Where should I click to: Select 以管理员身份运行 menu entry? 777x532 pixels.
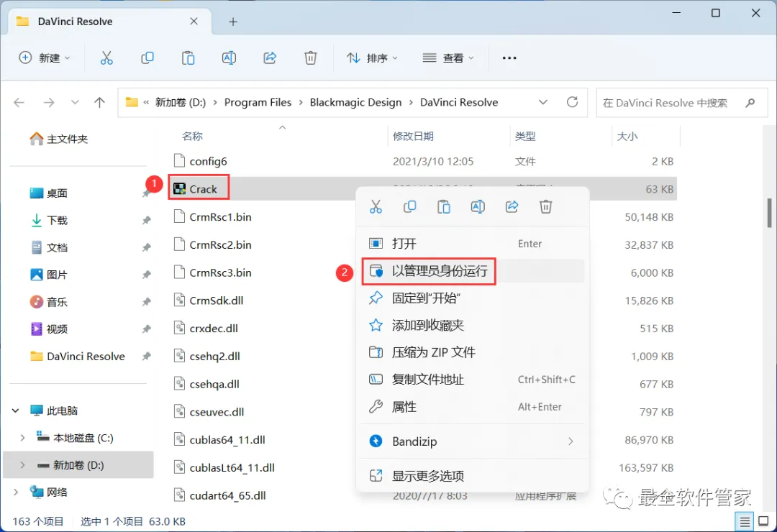[x=473, y=271]
